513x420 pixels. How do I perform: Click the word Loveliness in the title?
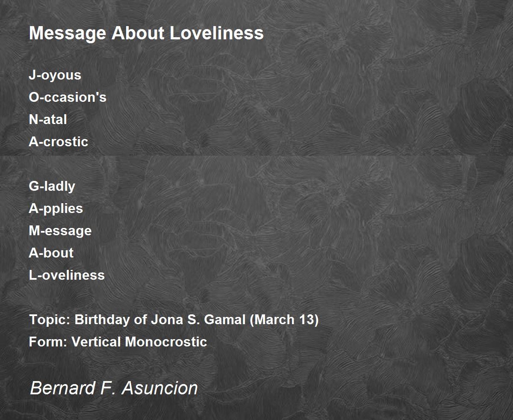tap(217, 33)
